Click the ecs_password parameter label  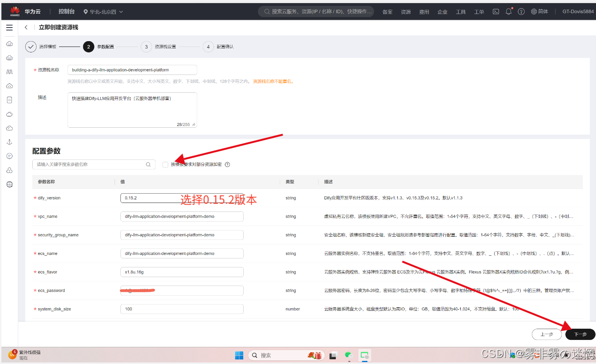(x=51, y=291)
